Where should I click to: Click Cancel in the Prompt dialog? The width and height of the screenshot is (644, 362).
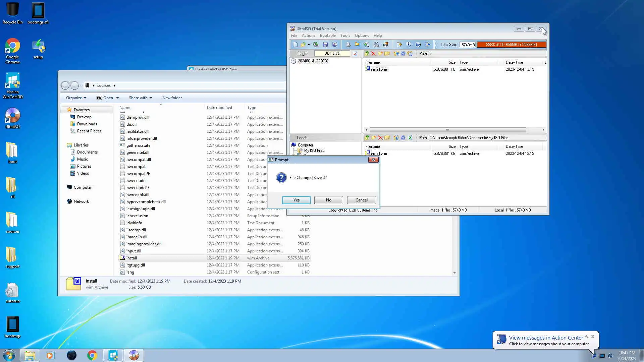click(361, 200)
